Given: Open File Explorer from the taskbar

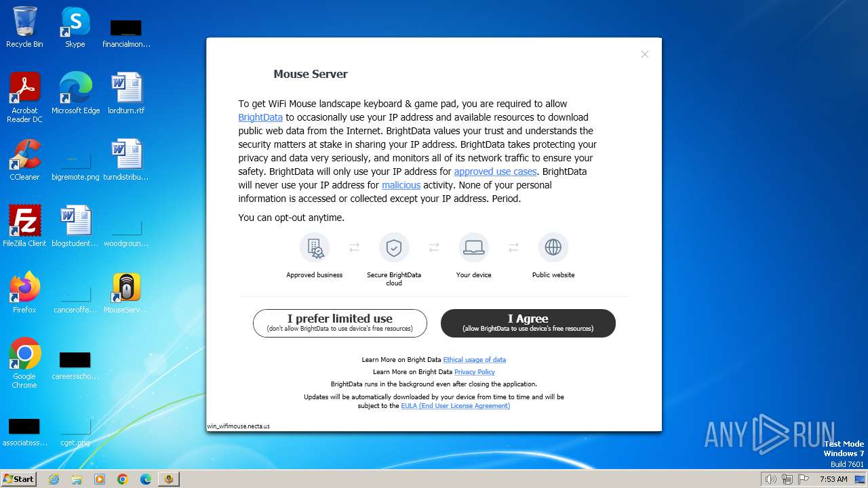Looking at the screenshot, I should point(77,479).
